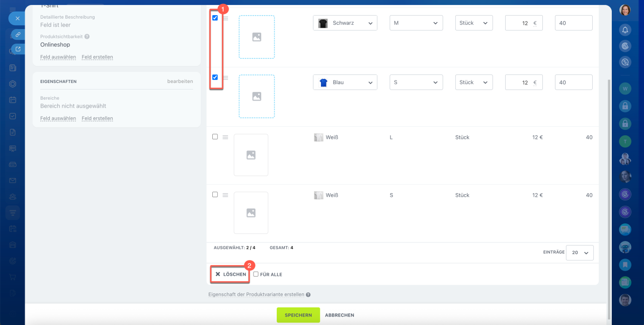Image resolution: width=644 pixels, height=325 pixels.
Task: Uncheck the Blau variant checkbox
Action: tap(215, 77)
